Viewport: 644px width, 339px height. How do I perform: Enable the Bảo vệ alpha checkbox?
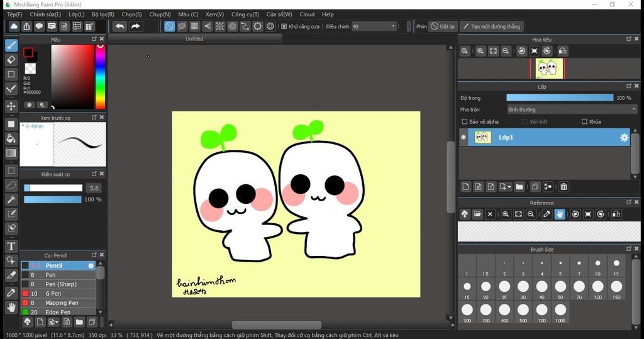464,121
